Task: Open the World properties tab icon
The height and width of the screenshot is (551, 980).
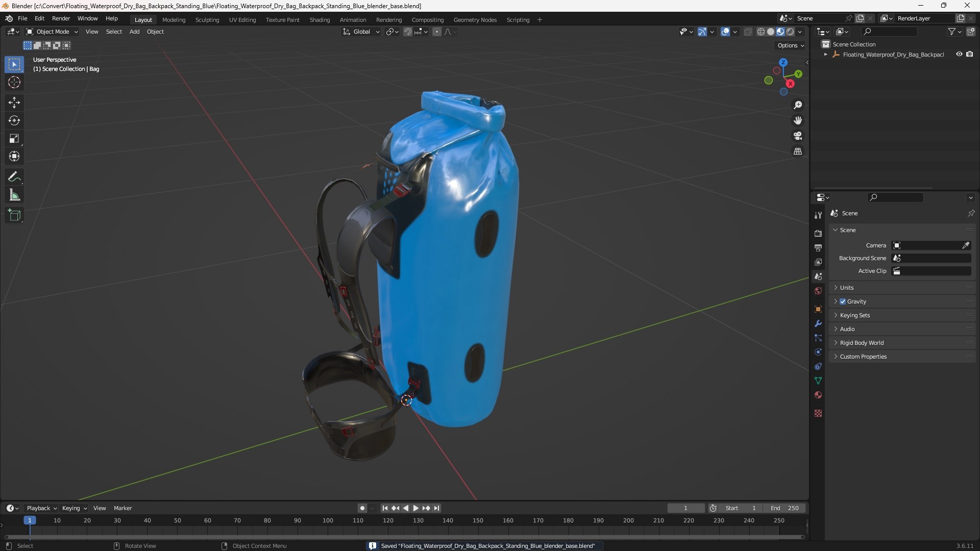Action: tap(818, 291)
